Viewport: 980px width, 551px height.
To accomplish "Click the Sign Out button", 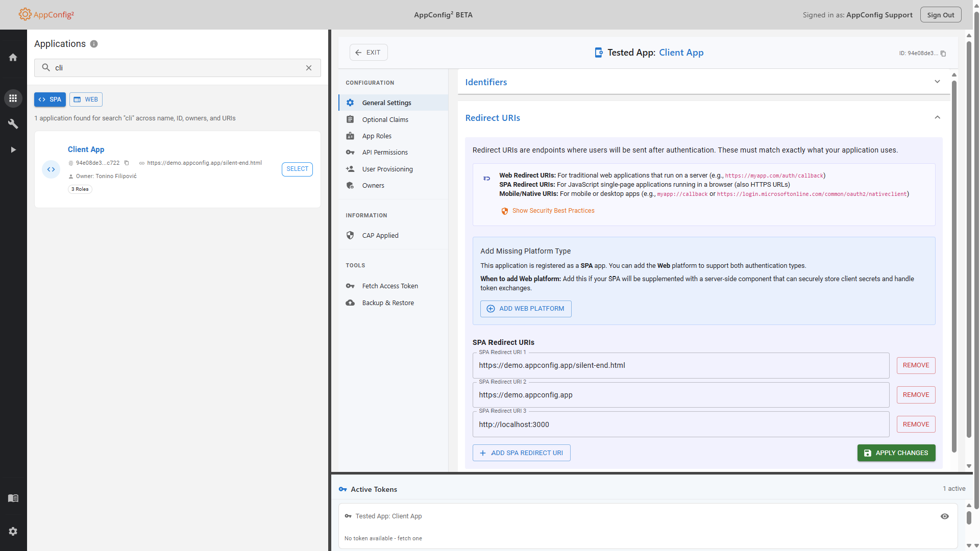I will tap(940, 15).
